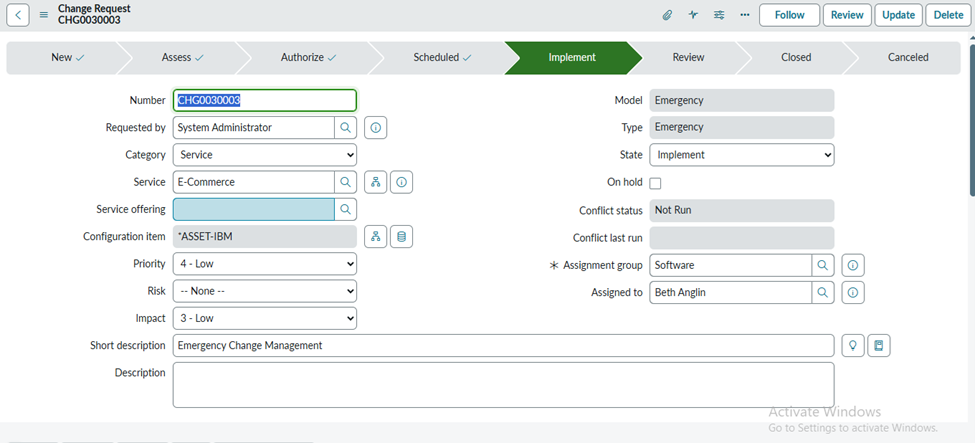975x443 pixels.
Task: Click the Requested by field
Action: pos(254,128)
